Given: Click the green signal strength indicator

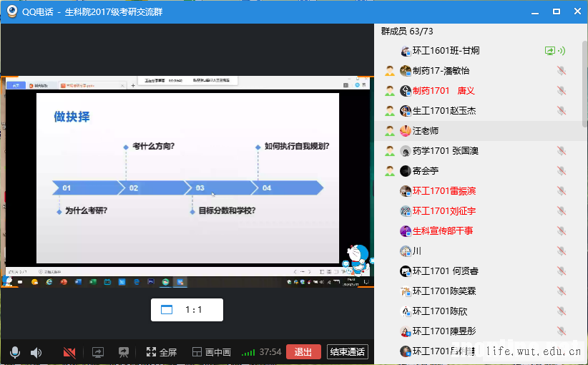Looking at the screenshot, I should coord(248,352).
